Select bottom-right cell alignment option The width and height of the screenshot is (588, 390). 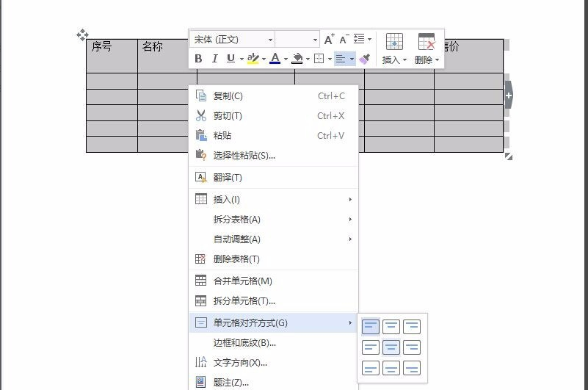click(412, 368)
